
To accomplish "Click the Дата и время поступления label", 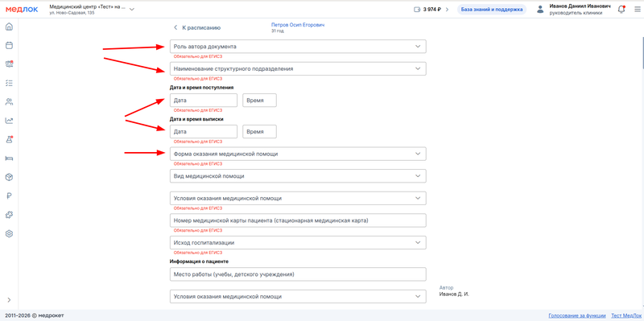I will (x=202, y=88).
